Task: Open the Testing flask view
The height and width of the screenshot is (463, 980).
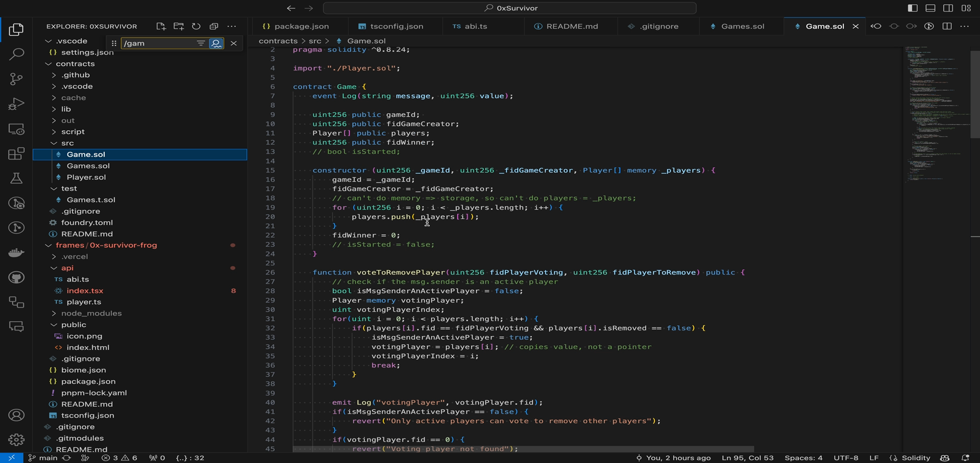Action: (x=16, y=178)
